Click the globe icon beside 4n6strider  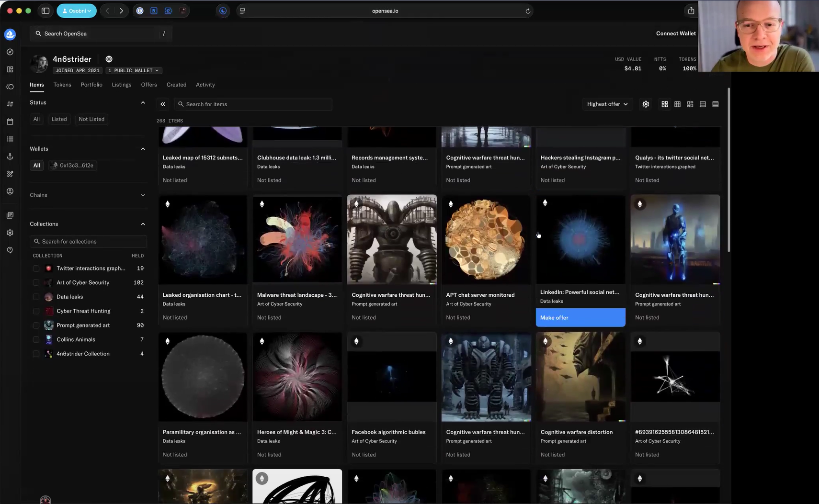point(109,59)
